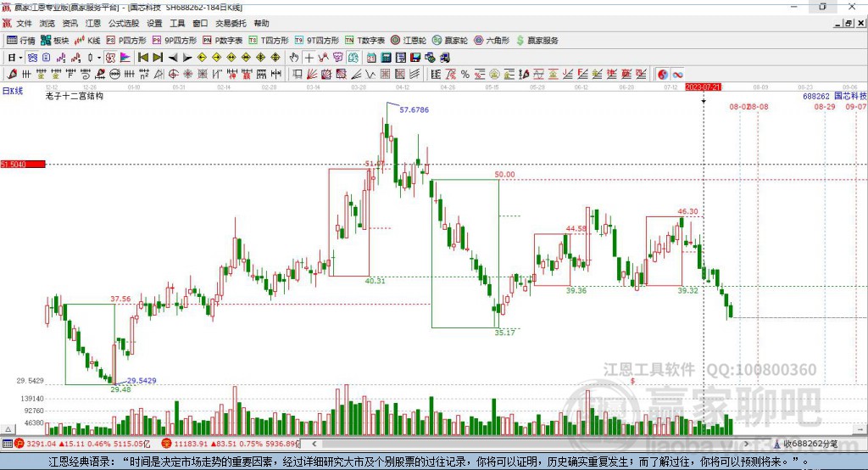Open the calculator icon
The height and width of the screenshot is (470, 868).
click(386, 58)
